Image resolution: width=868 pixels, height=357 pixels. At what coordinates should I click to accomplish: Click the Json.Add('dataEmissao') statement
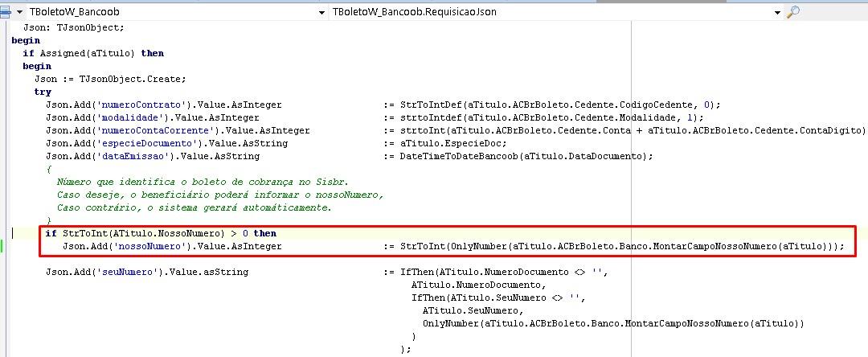[x=153, y=156]
